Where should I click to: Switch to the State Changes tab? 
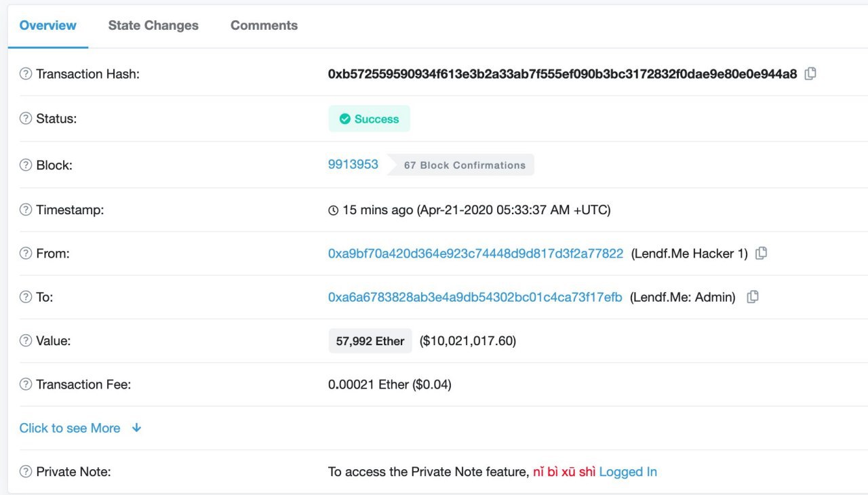(153, 25)
